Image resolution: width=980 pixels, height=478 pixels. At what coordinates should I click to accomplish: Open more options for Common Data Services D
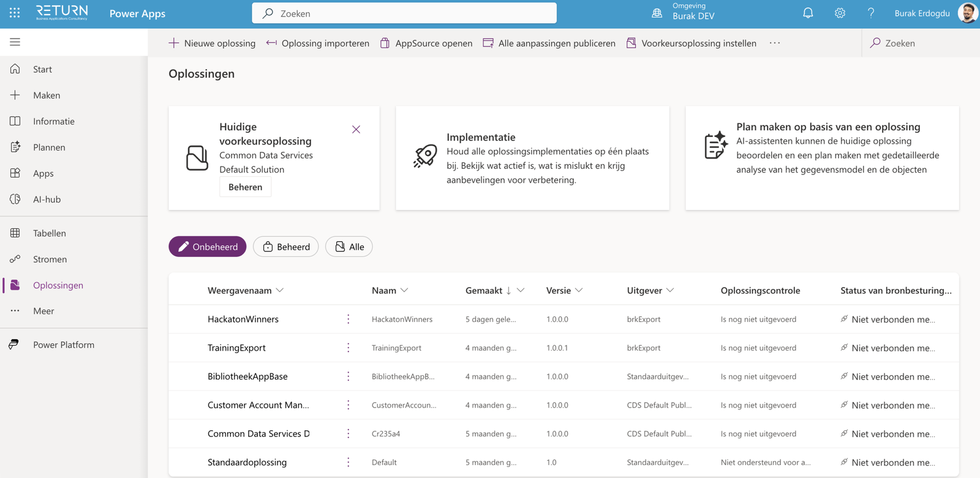349,433
